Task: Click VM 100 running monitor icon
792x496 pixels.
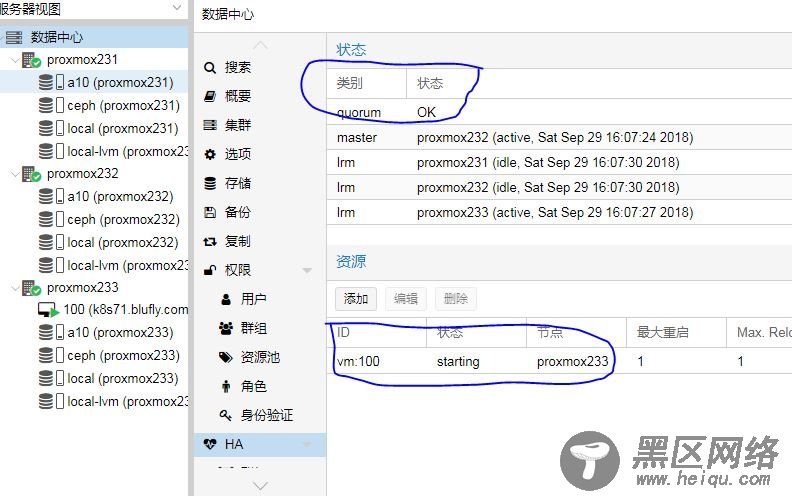Action: click(x=49, y=310)
